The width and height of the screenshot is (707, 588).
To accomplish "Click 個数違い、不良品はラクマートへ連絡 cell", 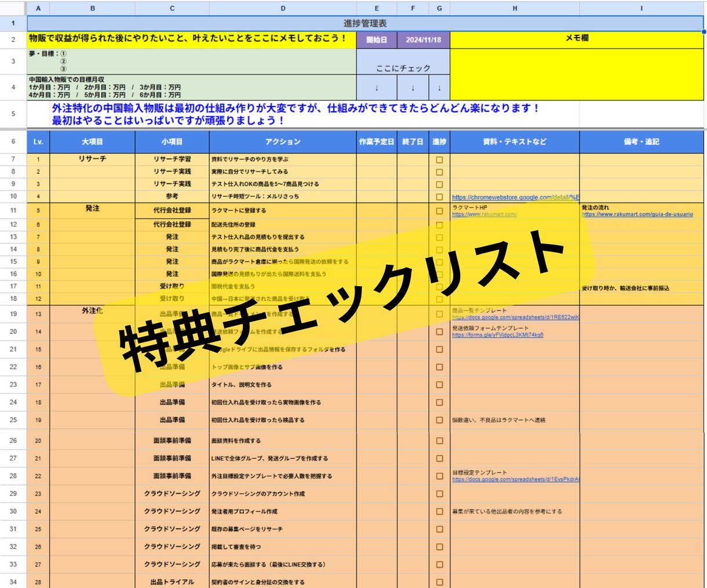I will (515, 420).
